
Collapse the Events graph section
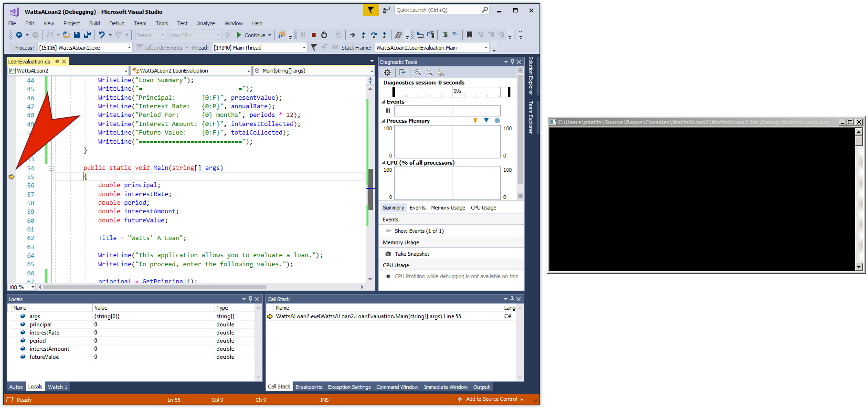(x=383, y=102)
